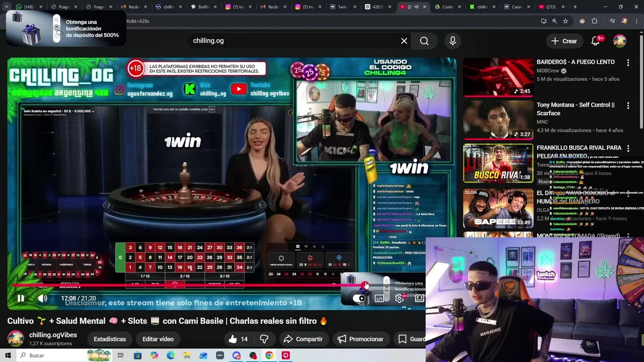Open File Explorer from the taskbar

[187, 355]
